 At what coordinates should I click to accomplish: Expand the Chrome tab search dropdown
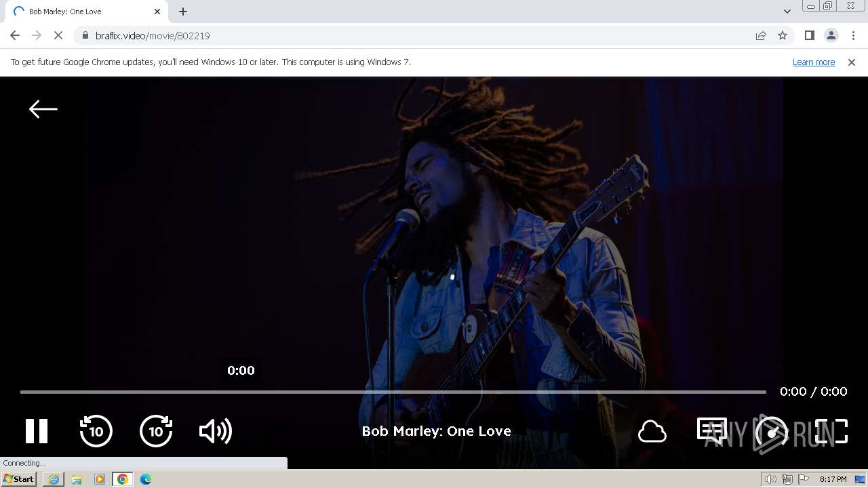pyautogui.click(x=787, y=12)
